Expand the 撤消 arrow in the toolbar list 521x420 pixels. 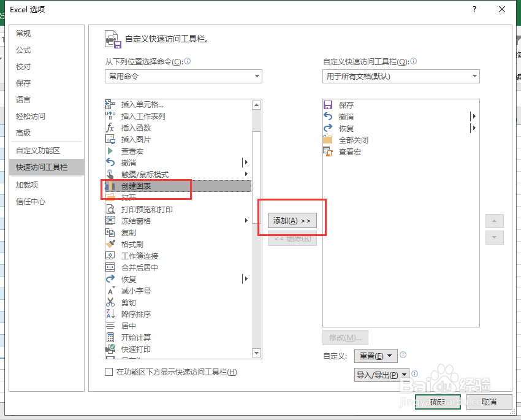(x=474, y=116)
